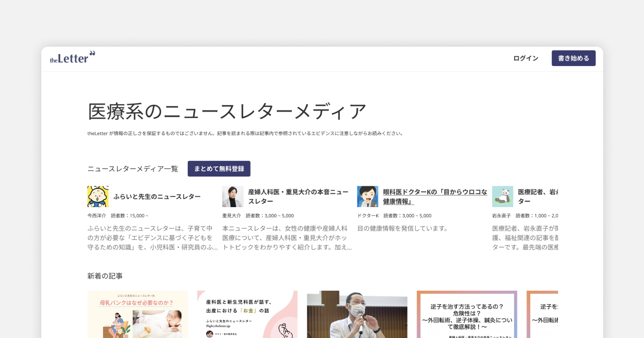Click the 本ニュースレターは、女性の健康 description
Viewport: 644px width, 338px height.
coord(287,238)
